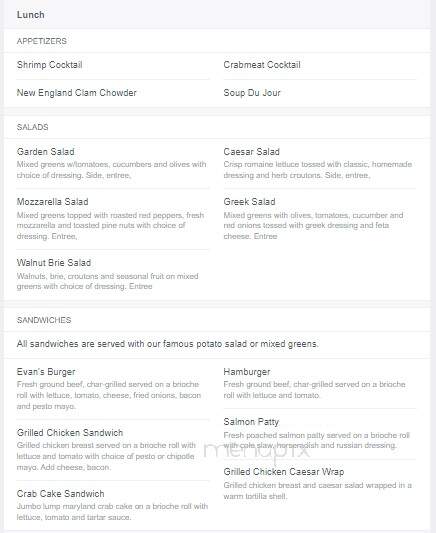Select Crabmeat Cocktail appetizer
This screenshot has width=436, height=533.
[x=262, y=65]
